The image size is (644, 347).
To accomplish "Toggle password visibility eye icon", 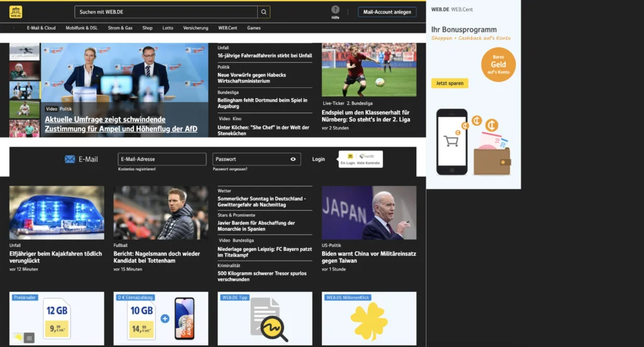I will (293, 159).
